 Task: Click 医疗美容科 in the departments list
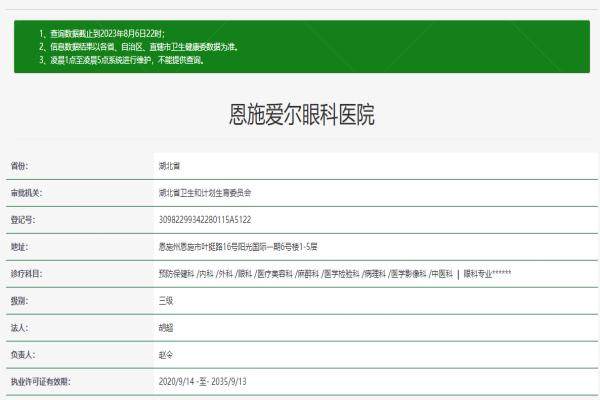(275, 274)
